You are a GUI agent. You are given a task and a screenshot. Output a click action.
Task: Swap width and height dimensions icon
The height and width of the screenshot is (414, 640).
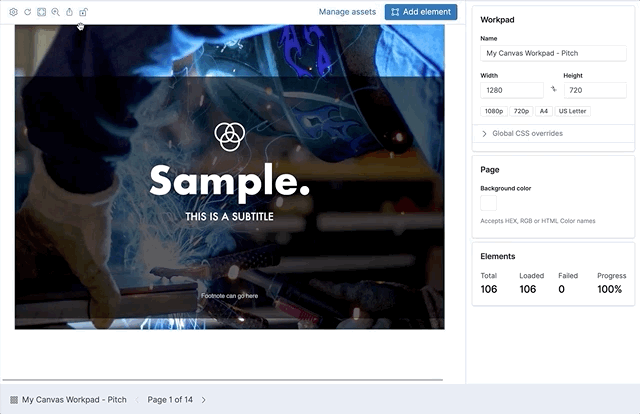pyautogui.click(x=553, y=90)
